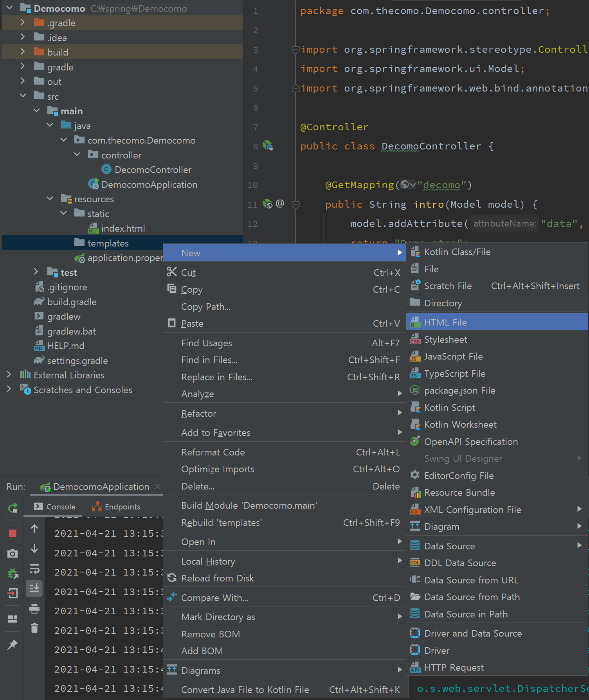
Task: Select Directory in New submenu
Action: point(497,303)
